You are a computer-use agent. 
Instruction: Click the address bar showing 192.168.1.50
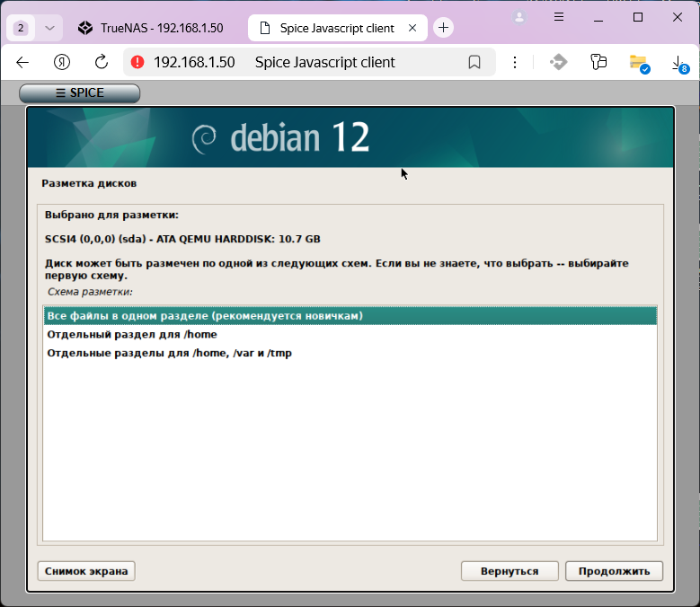click(309, 62)
